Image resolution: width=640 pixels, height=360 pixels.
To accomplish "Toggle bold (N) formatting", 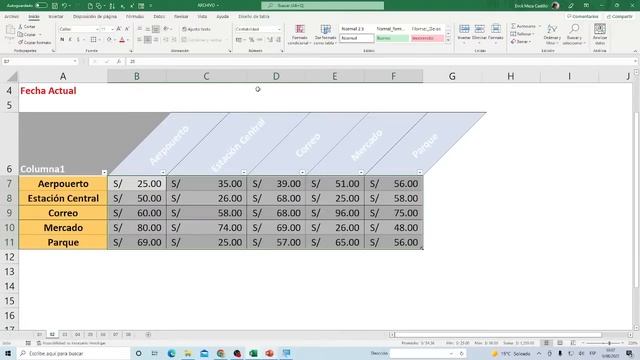I will [62, 40].
